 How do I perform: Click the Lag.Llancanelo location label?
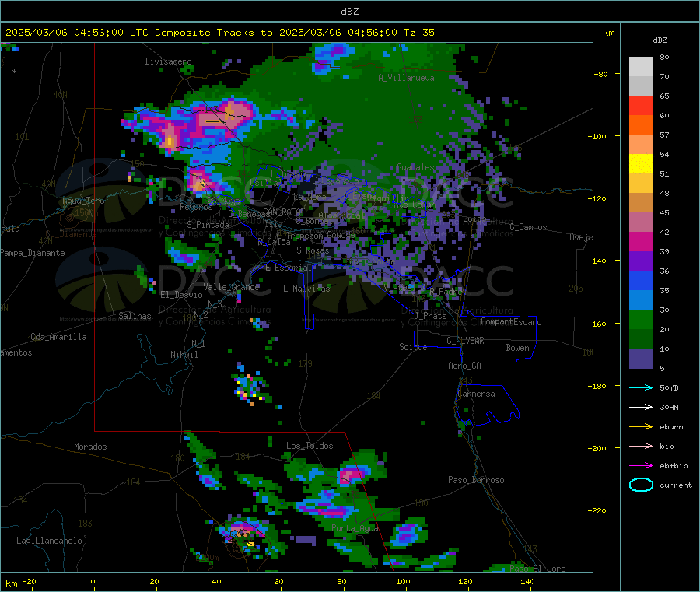49,541
